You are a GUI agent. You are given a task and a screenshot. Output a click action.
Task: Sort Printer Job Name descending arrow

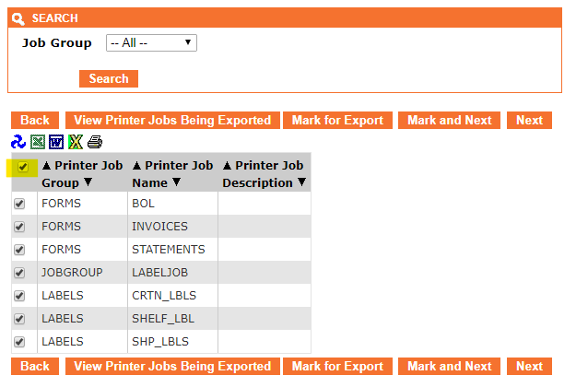(x=176, y=182)
